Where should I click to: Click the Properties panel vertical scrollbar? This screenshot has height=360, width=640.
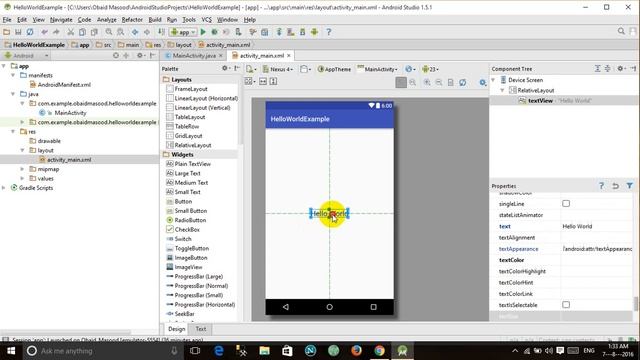(635, 303)
